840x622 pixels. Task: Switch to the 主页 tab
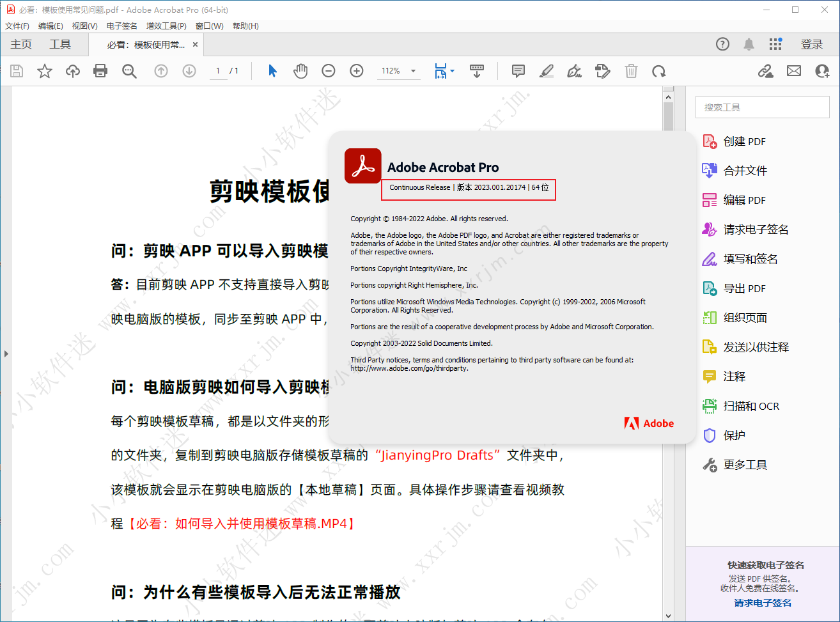(21, 44)
